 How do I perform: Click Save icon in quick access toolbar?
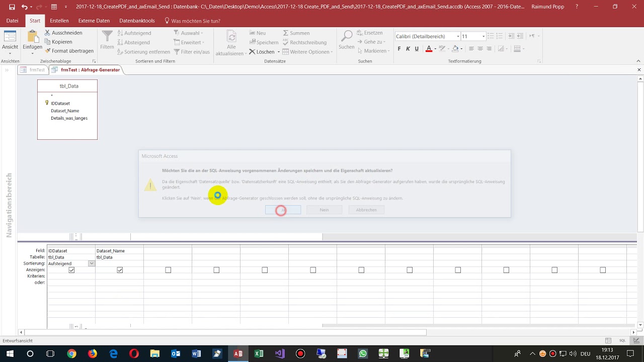tap(12, 7)
